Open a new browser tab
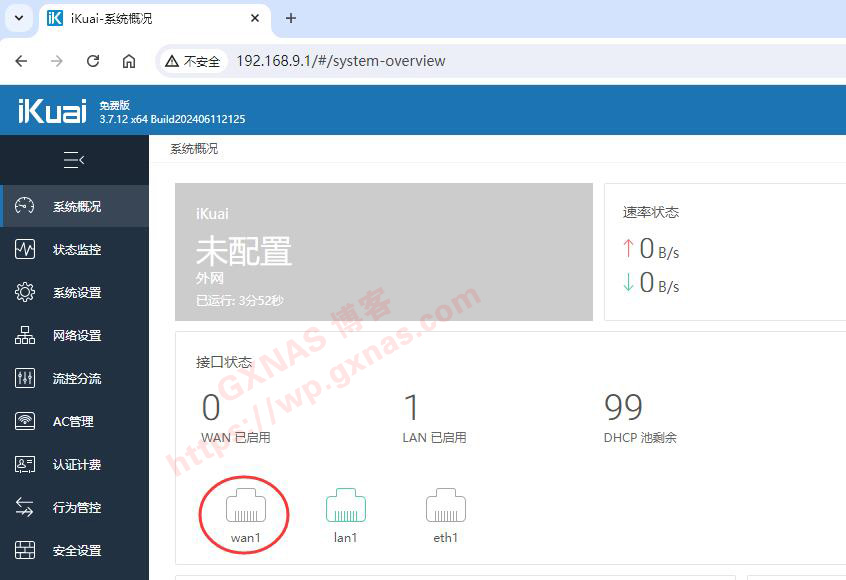846x580 pixels. tap(291, 18)
